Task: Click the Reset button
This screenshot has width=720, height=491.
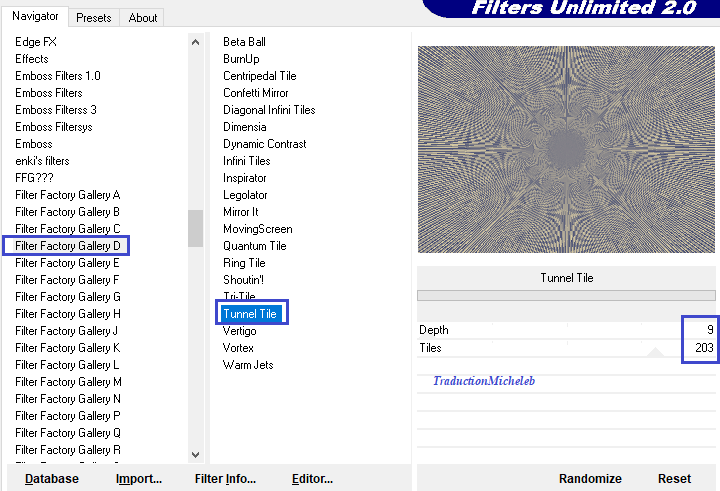Action: tap(674, 479)
